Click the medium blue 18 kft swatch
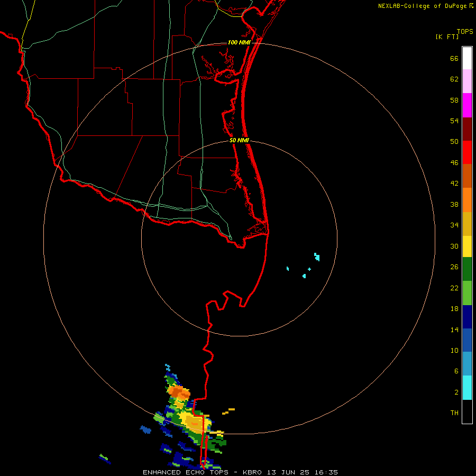Viewport: 476px width, 476px height. (x=467, y=340)
